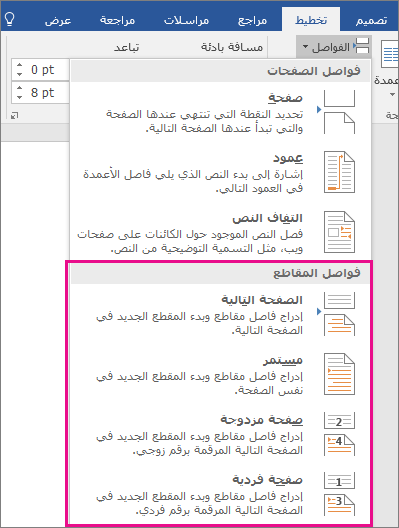This screenshot has height=528, width=399.
Task: Open the تصميم (Design) ribbon tab
Action: coord(371,20)
